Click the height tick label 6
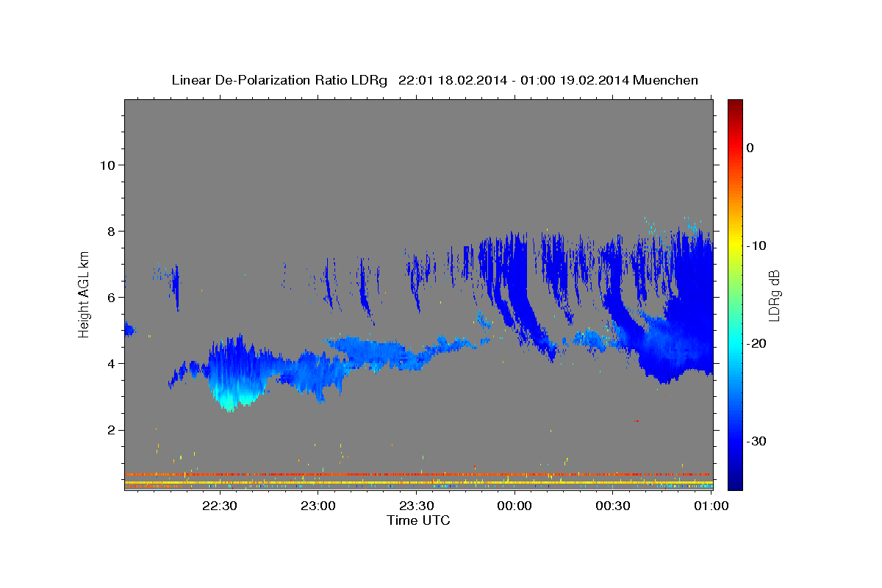Viewport: 882px width, 588px height. point(111,298)
